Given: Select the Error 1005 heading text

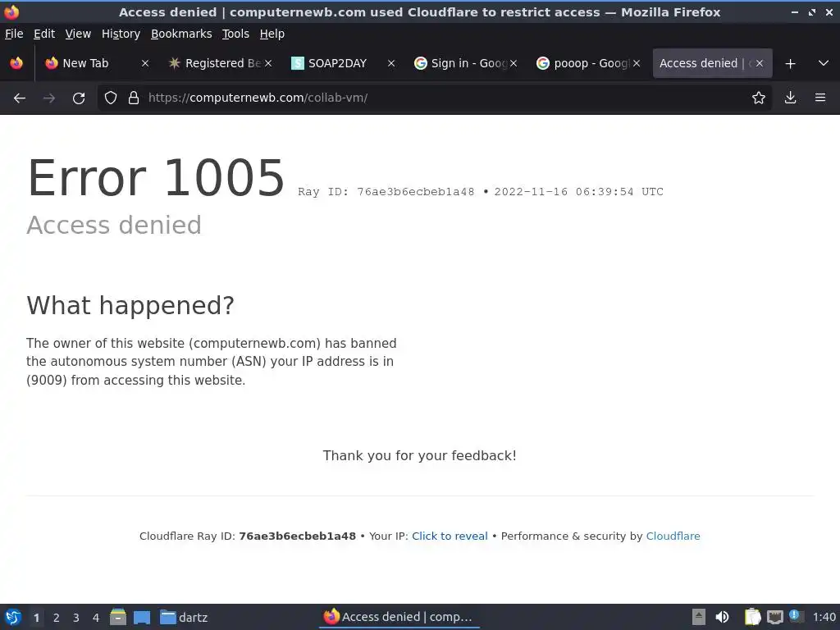Looking at the screenshot, I should click(156, 177).
